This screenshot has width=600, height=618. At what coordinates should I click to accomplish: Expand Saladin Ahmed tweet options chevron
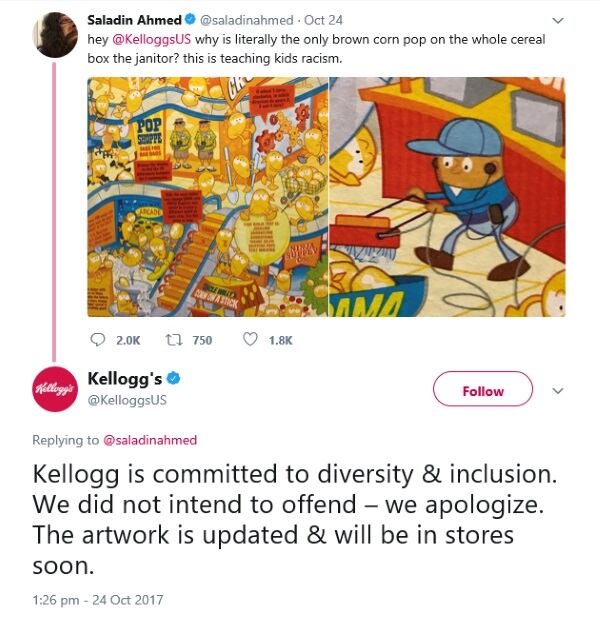click(558, 20)
